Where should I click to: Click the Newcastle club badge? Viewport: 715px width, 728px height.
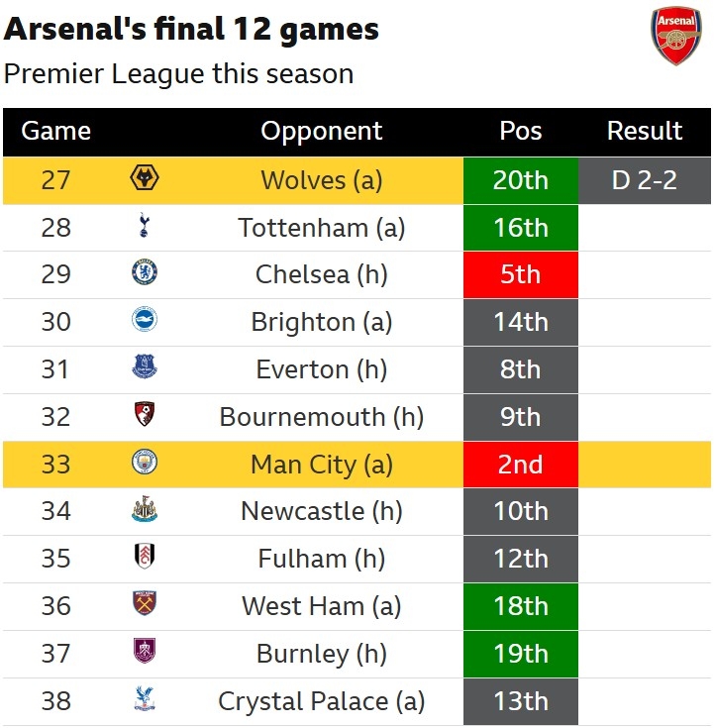(x=145, y=510)
